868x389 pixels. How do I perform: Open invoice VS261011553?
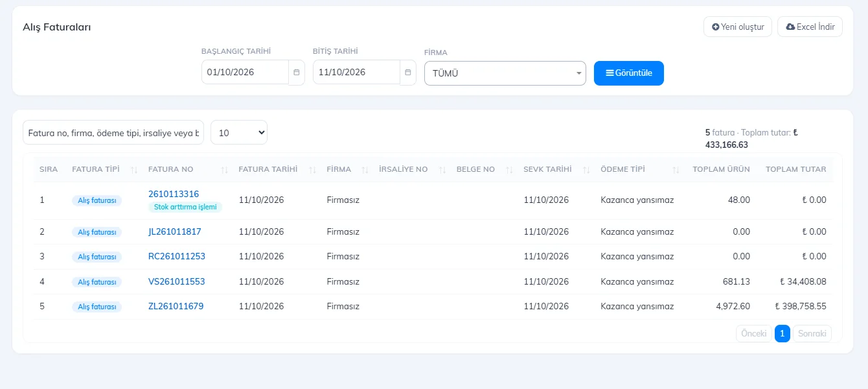pyautogui.click(x=177, y=281)
